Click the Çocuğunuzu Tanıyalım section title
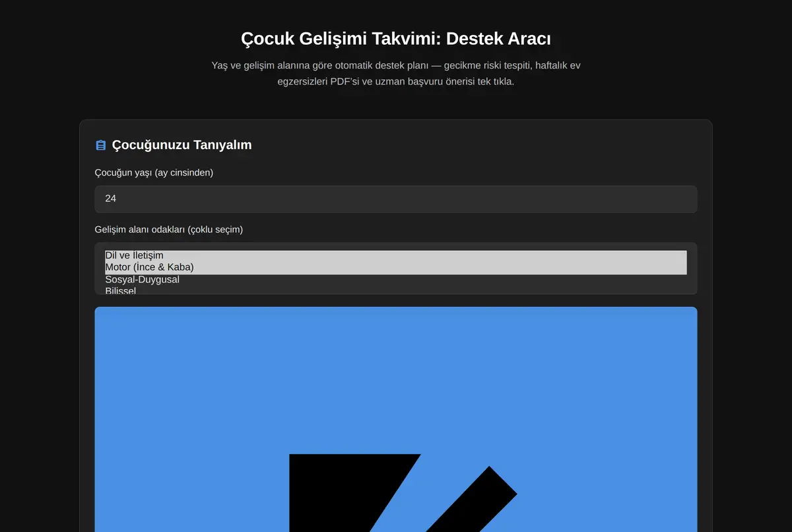 pyautogui.click(x=181, y=145)
